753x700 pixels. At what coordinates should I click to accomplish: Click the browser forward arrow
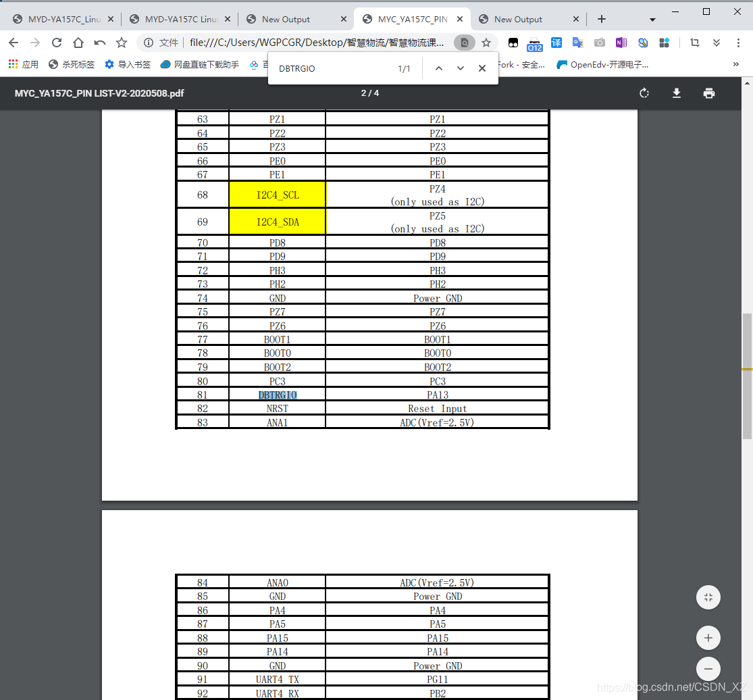pos(35,43)
